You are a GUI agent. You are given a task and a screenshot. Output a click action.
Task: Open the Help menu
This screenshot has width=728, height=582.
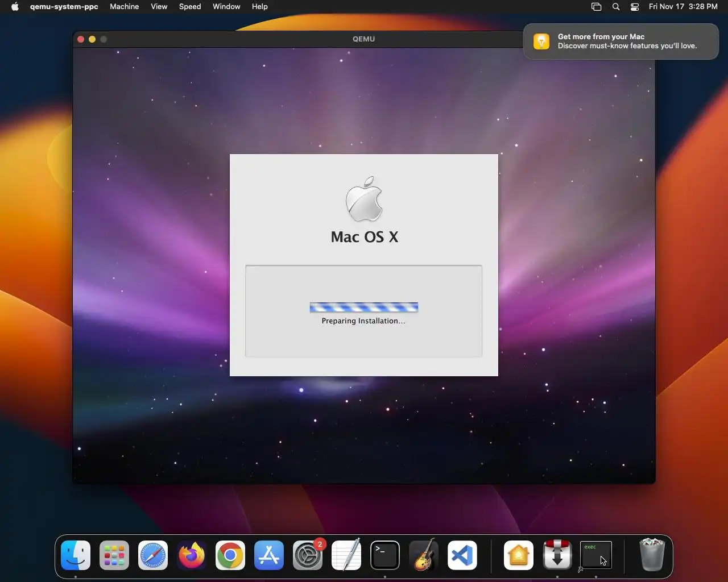[x=260, y=7]
